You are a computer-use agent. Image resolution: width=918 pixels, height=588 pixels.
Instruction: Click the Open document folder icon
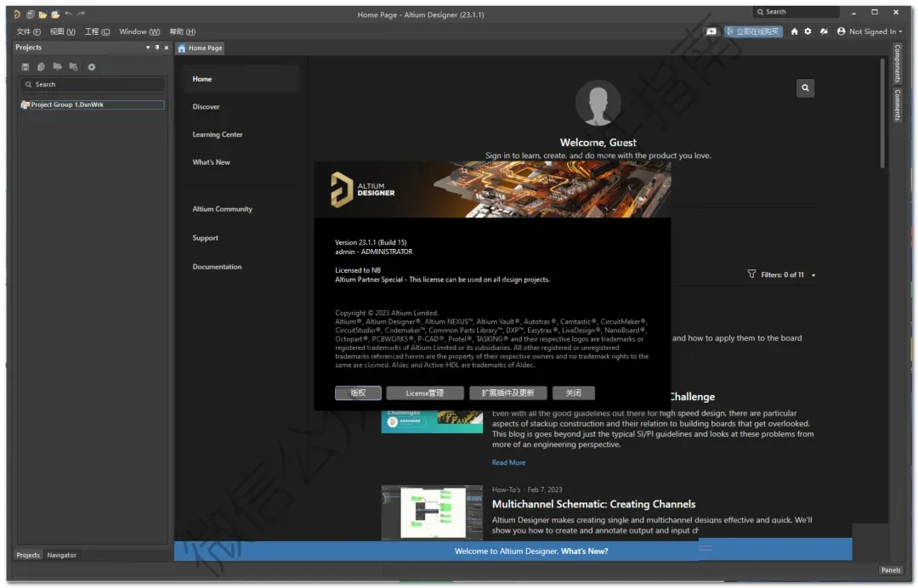click(x=42, y=14)
